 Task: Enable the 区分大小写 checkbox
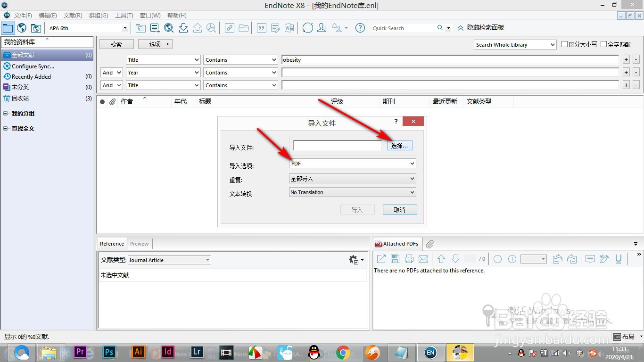565,44
